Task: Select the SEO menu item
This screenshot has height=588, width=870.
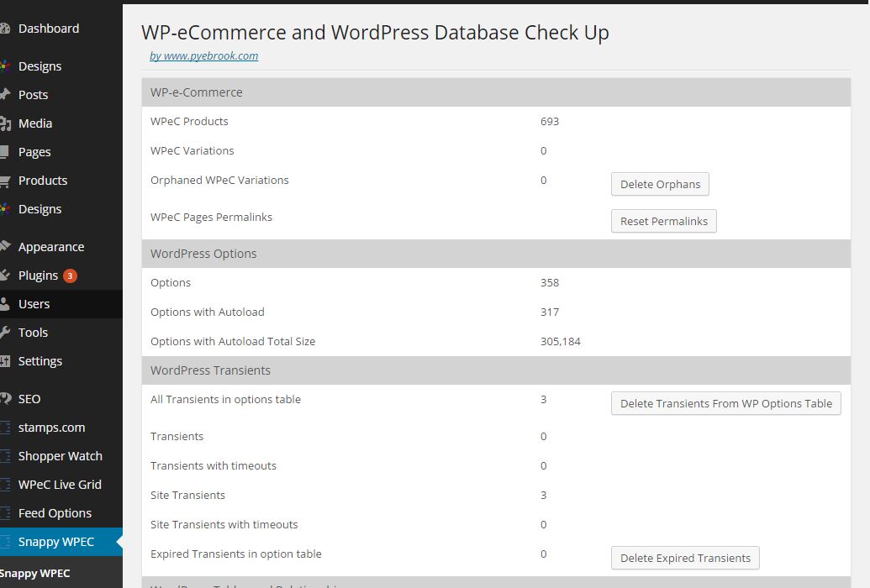Action: (x=29, y=399)
